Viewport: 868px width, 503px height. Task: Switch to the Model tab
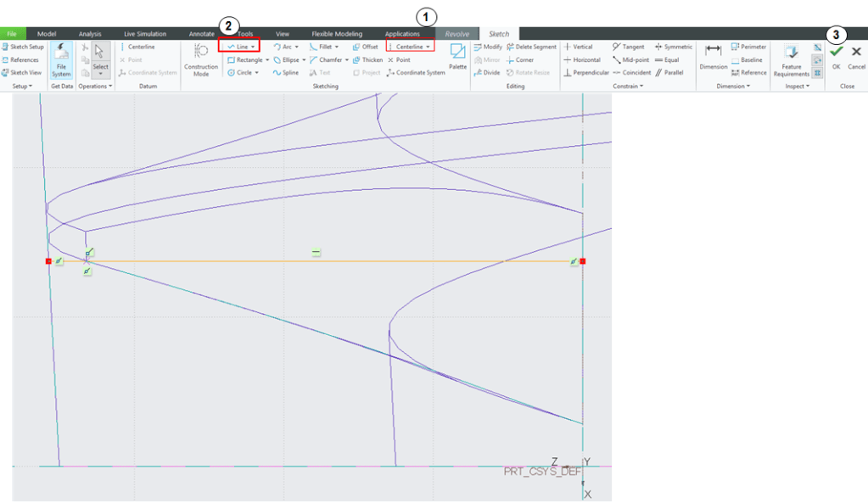47,34
